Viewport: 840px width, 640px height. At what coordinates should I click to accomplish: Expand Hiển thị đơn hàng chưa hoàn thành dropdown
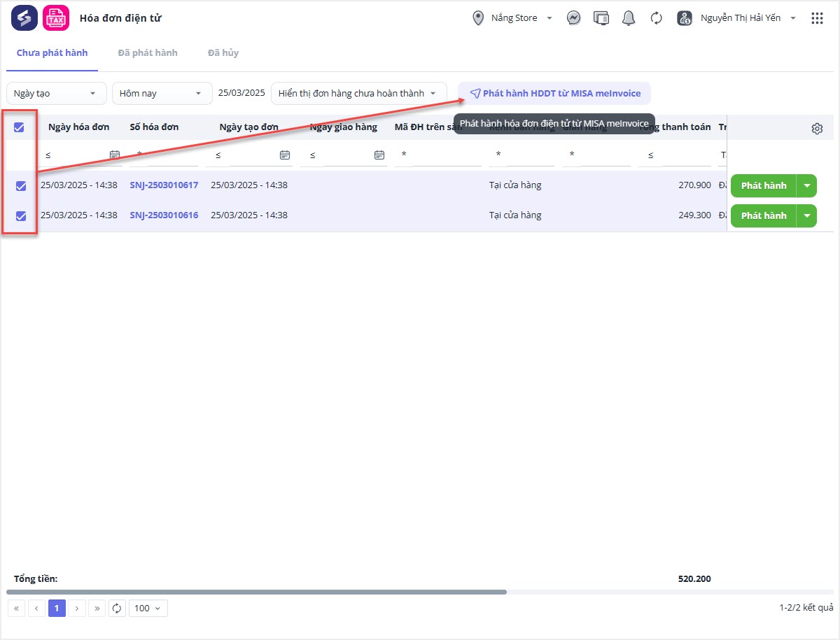pos(358,94)
